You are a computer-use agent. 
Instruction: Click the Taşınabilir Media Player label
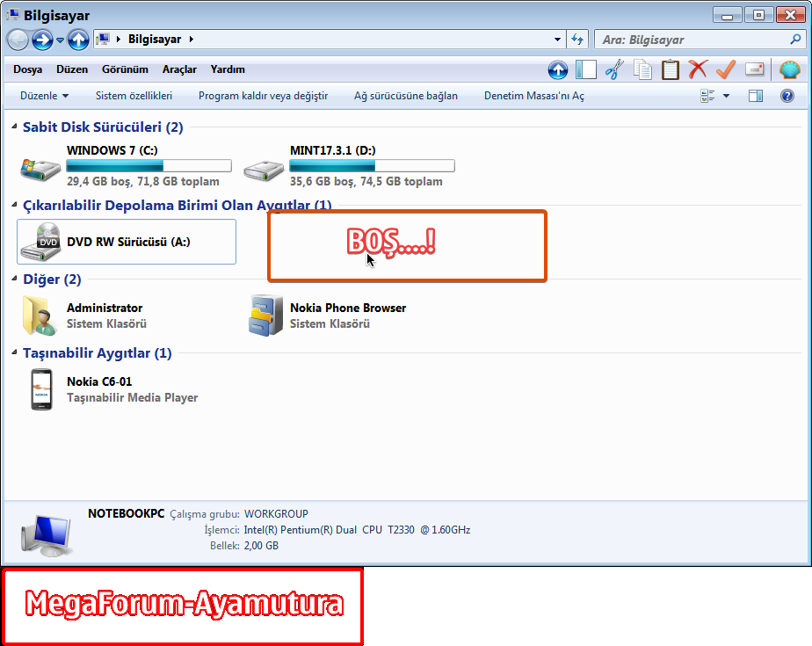pos(132,397)
